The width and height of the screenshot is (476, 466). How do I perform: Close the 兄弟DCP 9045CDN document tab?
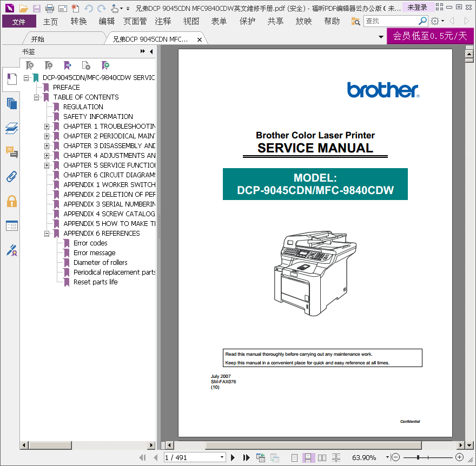[x=200, y=40]
